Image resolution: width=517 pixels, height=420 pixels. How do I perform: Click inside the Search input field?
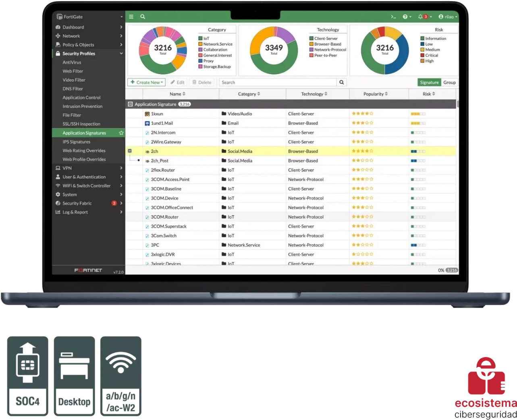277,83
